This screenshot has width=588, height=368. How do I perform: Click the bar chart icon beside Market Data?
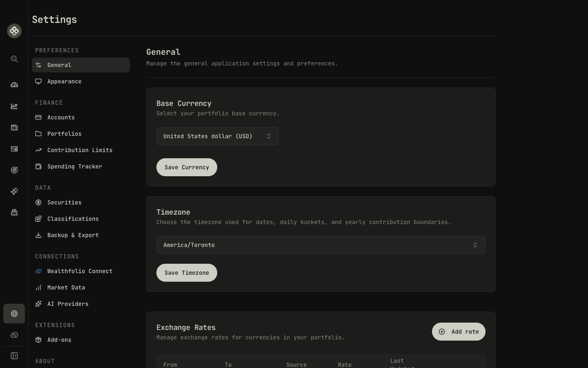point(38,287)
